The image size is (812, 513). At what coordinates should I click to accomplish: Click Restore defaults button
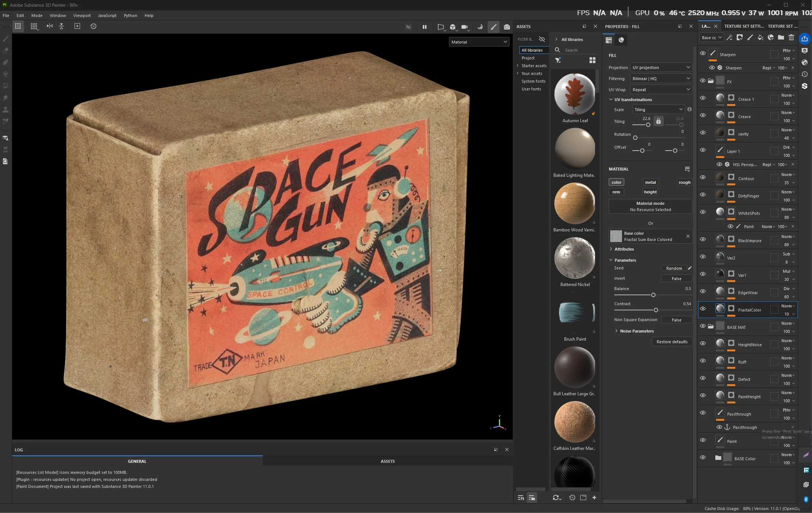pyautogui.click(x=672, y=342)
